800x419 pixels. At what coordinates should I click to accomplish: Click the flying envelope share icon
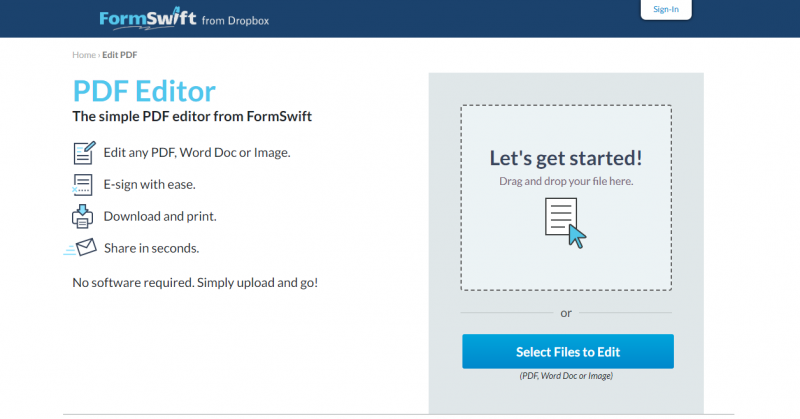click(x=82, y=247)
